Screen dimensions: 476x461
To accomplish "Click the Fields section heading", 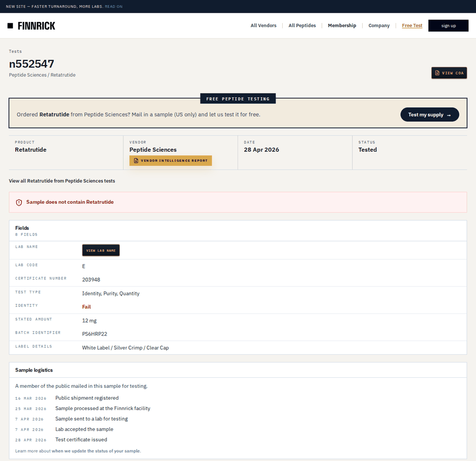I will [22, 228].
